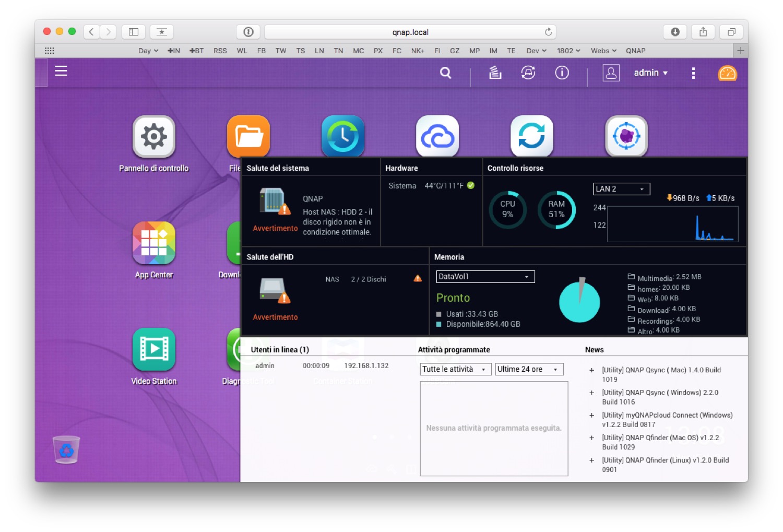The width and height of the screenshot is (783, 532).
Task: Open the +IN bookmark
Action: (x=174, y=51)
